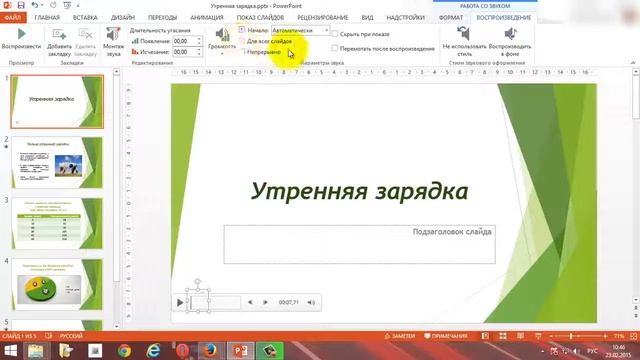Skip forward in the audio clip player

click(x=265, y=302)
